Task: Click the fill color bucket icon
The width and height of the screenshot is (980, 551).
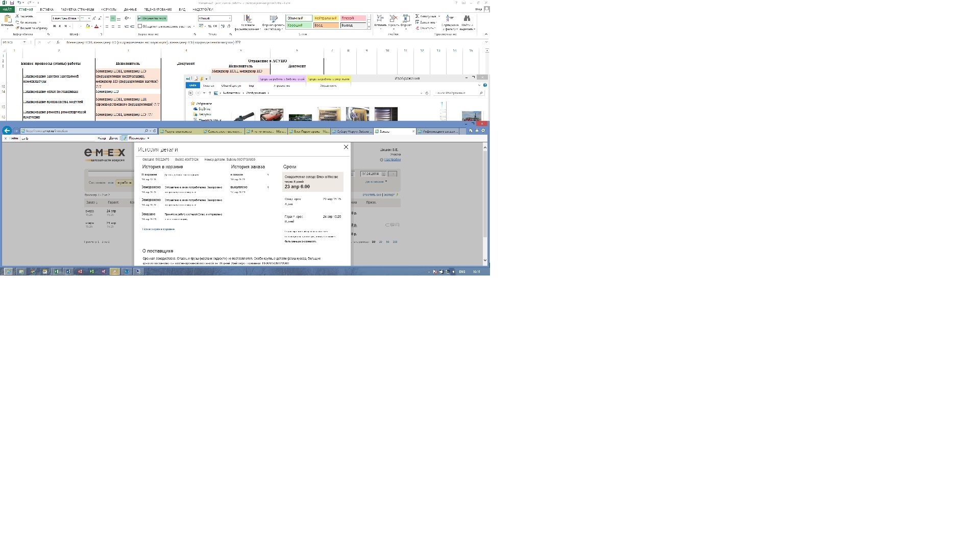Action: (87, 26)
